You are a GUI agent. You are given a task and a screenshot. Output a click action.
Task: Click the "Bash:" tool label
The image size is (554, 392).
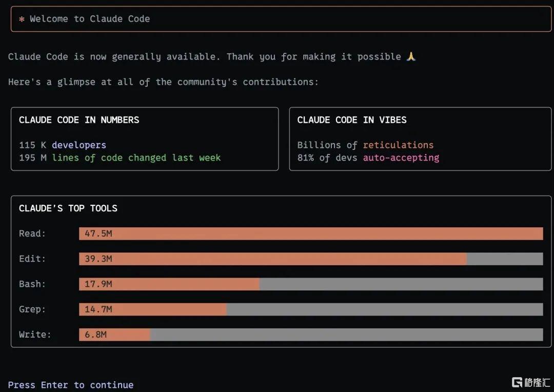pyautogui.click(x=32, y=284)
